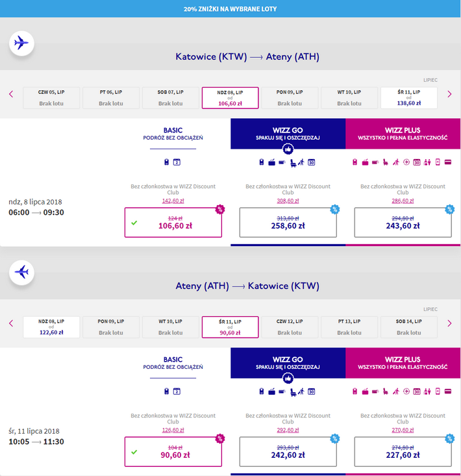This screenshot has height=476, width=461.
Task: Click WIZZ PLUS mobile phone icon, return flight
Action: coord(438,392)
